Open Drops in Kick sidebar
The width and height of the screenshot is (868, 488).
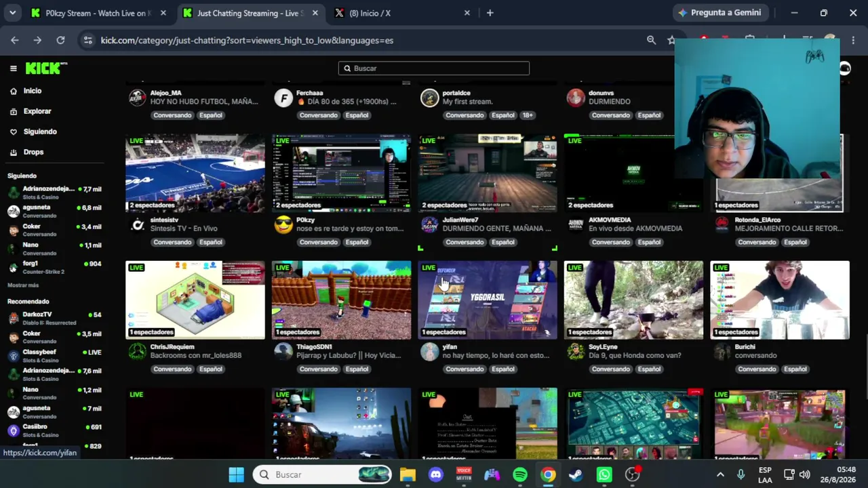33,152
